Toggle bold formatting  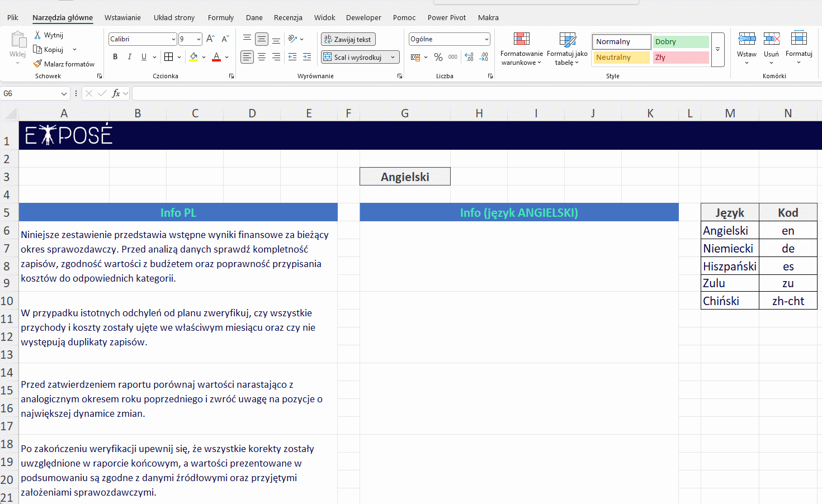tap(115, 56)
